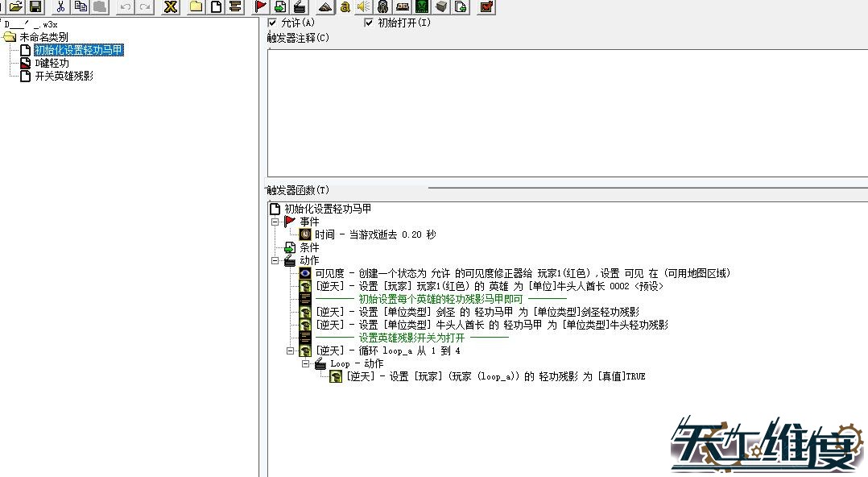868x477 pixels.
Task: Click the New Action clapperboard icon
Action: tap(299, 7)
